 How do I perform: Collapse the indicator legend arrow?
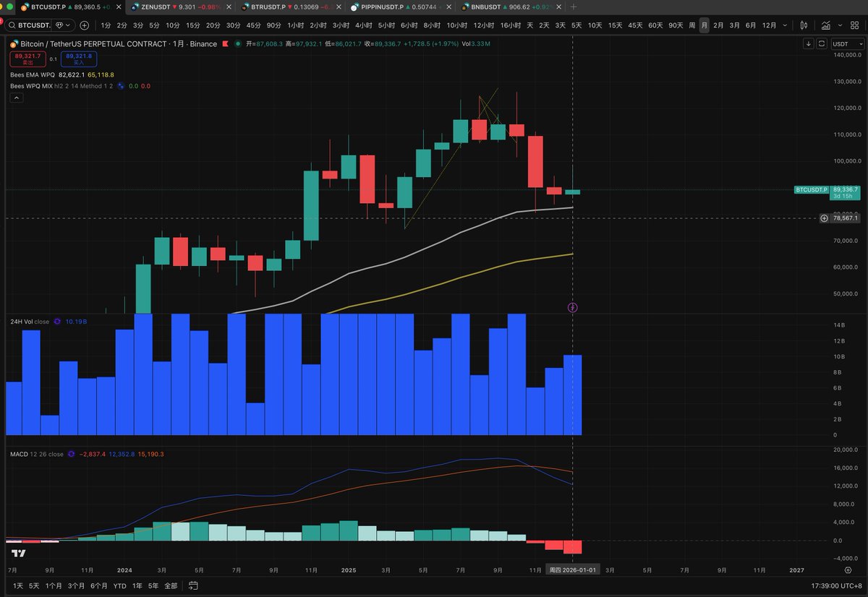[16, 99]
